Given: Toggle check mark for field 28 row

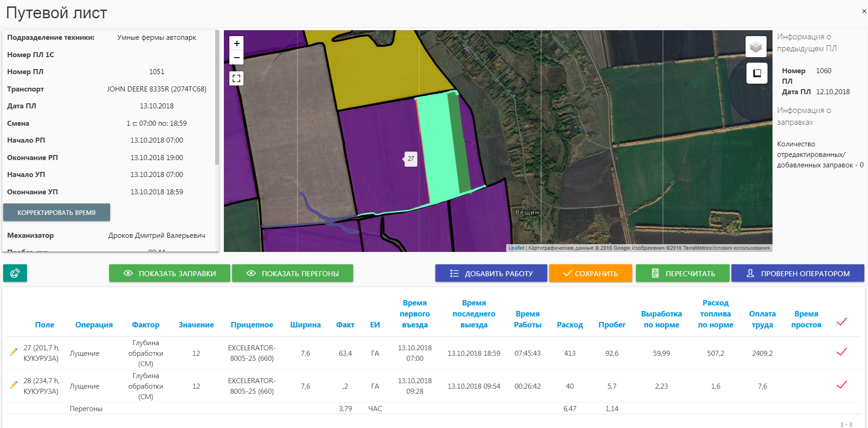Looking at the screenshot, I should click(842, 385).
